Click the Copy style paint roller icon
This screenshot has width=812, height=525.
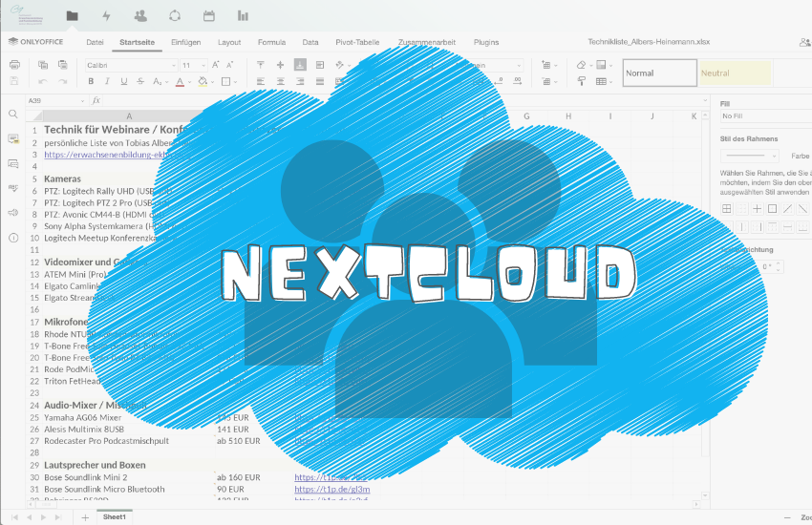tap(582, 82)
